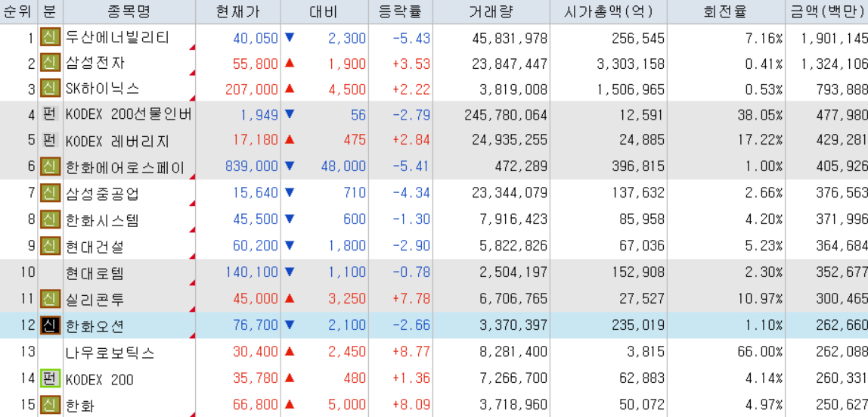
Task: Select stock name KODEX 200선물인버
Action: click(x=129, y=115)
